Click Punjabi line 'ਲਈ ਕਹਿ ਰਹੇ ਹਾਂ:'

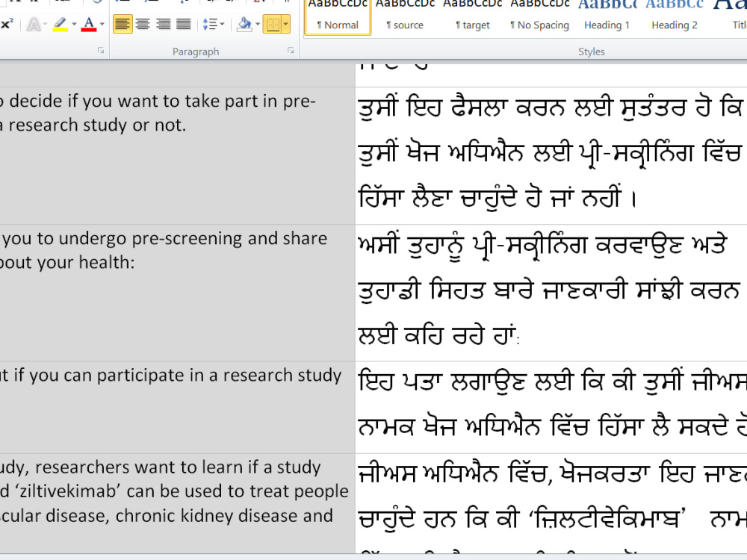(x=438, y=335)
